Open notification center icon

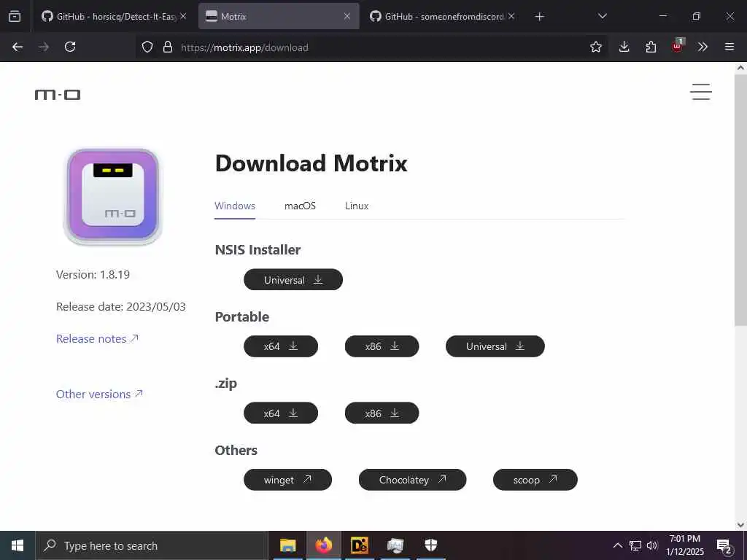[724, 546]
